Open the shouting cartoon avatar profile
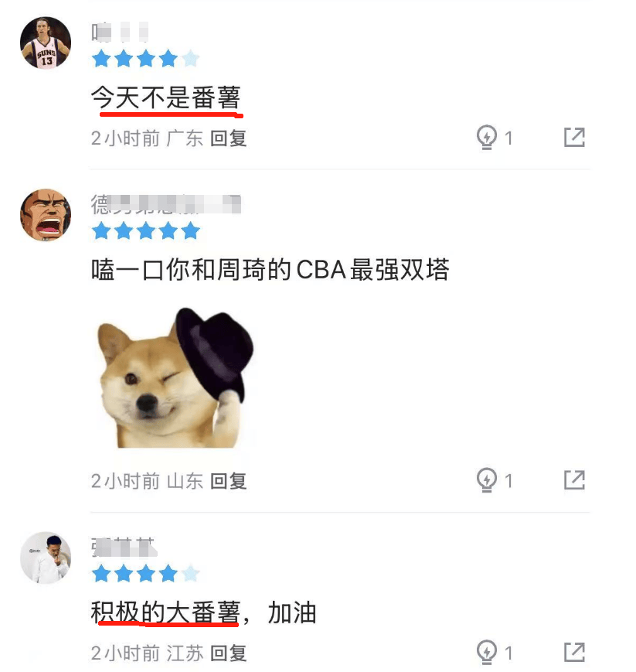This screenshot has height=672, width=636. coord(46,215)
